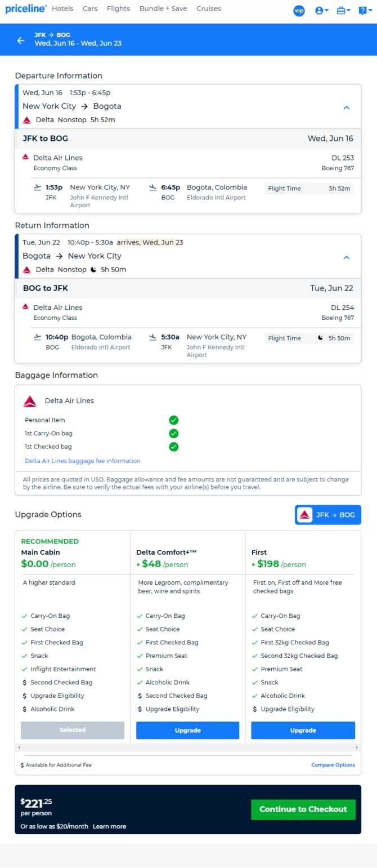The height and width of the screenshot is (868, 377).
Task: Click Delta logo in departure summary
Action: point(26,120)
